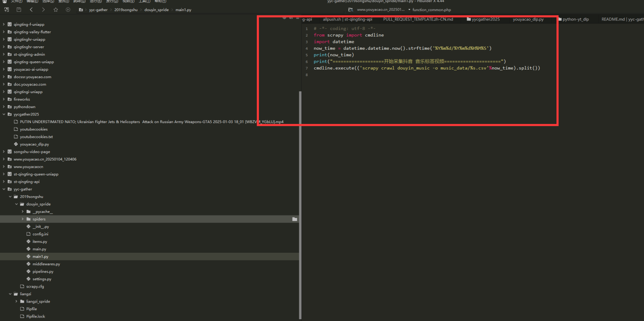Screen dimensions: 644x321
Task: Click main1.py in the breadcrumb
Action: tap(183, 9)
